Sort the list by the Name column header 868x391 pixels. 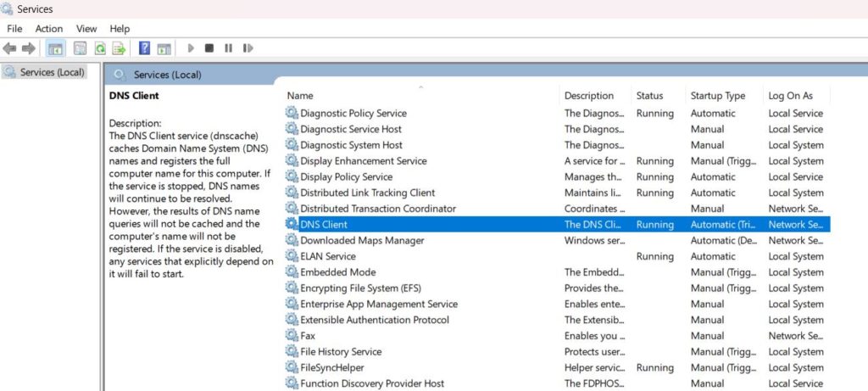[300, 96]
